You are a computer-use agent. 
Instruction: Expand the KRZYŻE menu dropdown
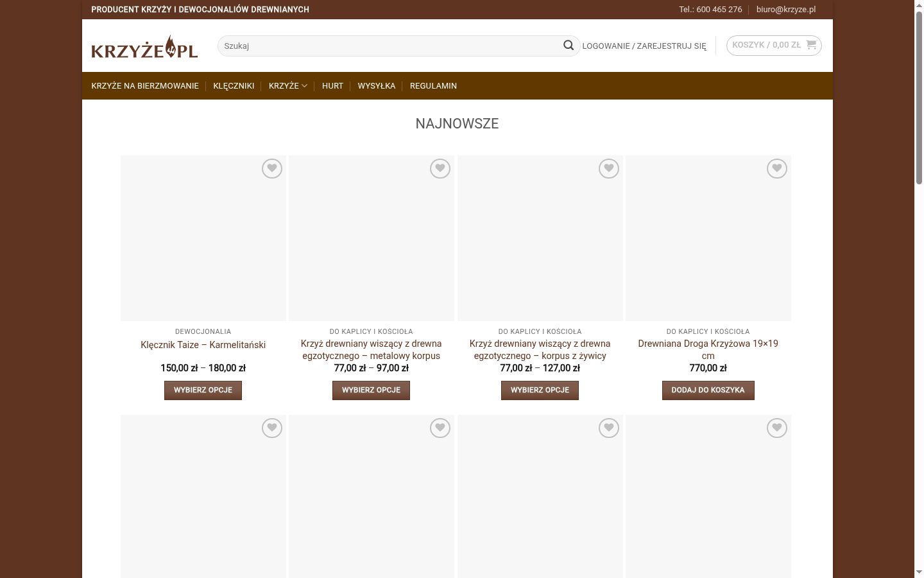click(x=288, y=86)
